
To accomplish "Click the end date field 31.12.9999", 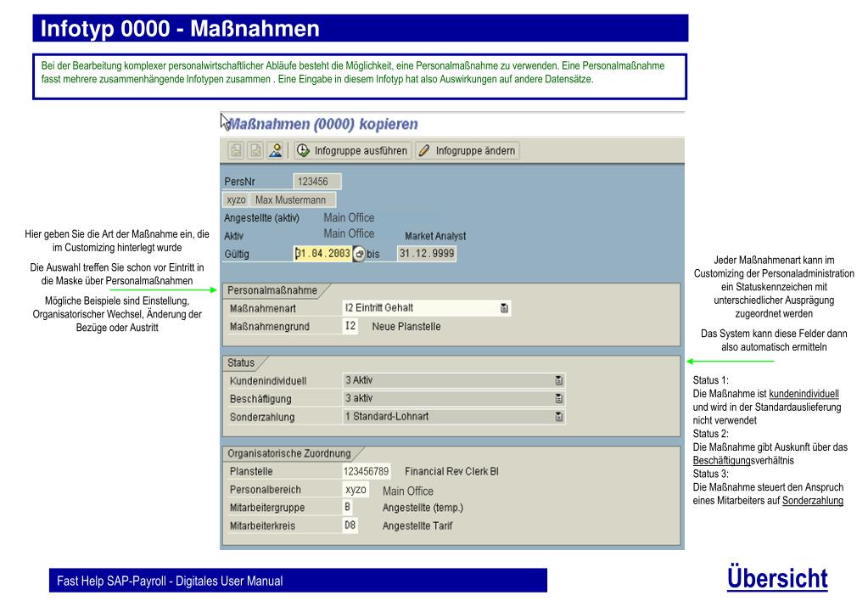I will pyautogui.click(x=427, y=254).
